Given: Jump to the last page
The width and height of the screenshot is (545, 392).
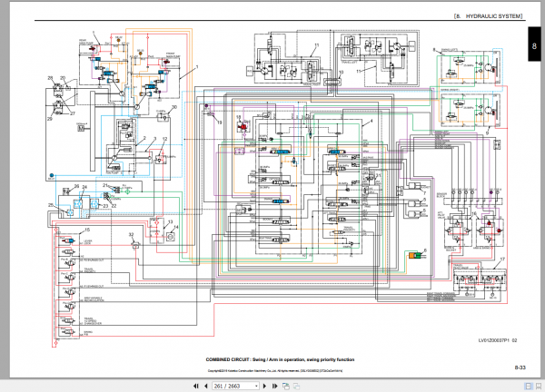Looking at the screenshot, I should tap(274, 386).
